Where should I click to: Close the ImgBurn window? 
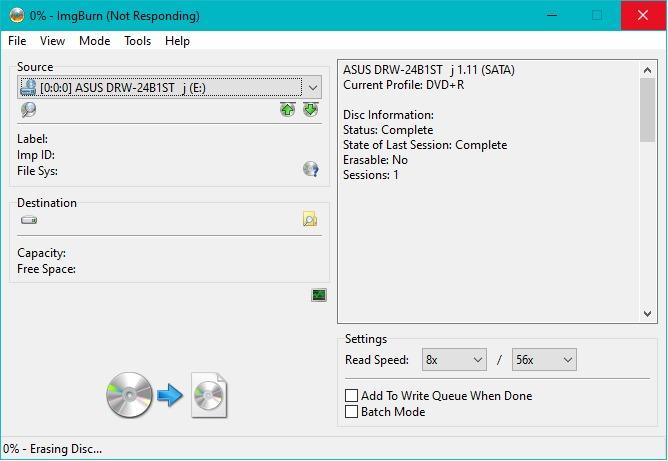(643, 15)
